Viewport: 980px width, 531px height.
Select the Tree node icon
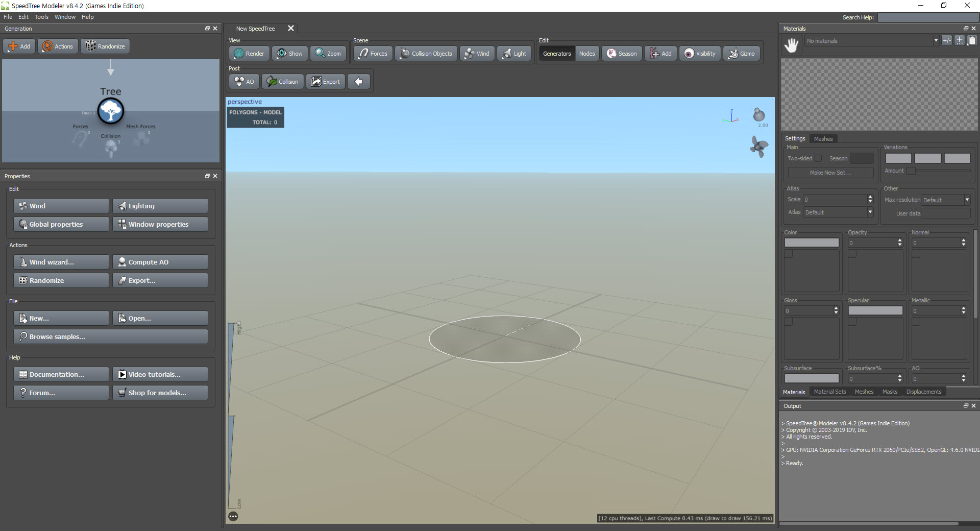pyautogui.click(x=111, y=111)
